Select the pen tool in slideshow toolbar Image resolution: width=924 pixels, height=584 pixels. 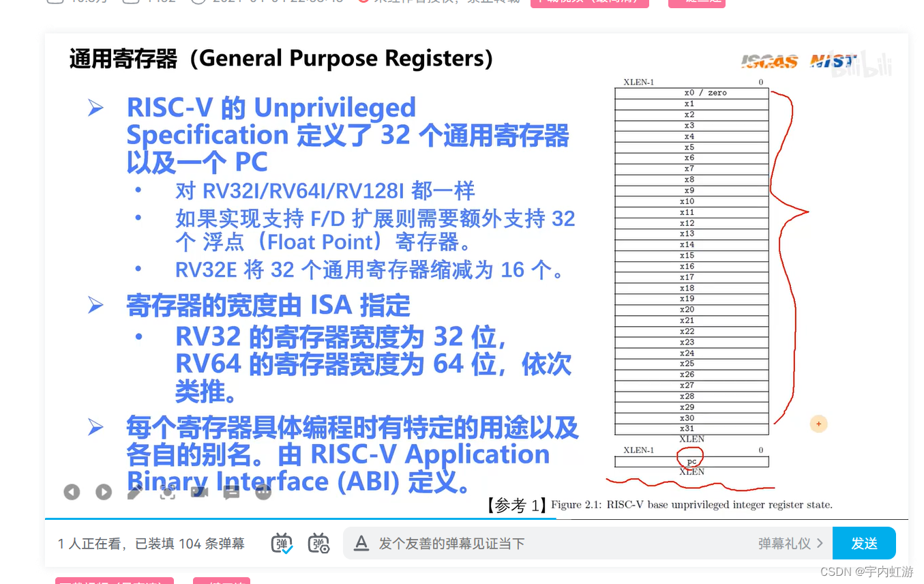point(135,492)
